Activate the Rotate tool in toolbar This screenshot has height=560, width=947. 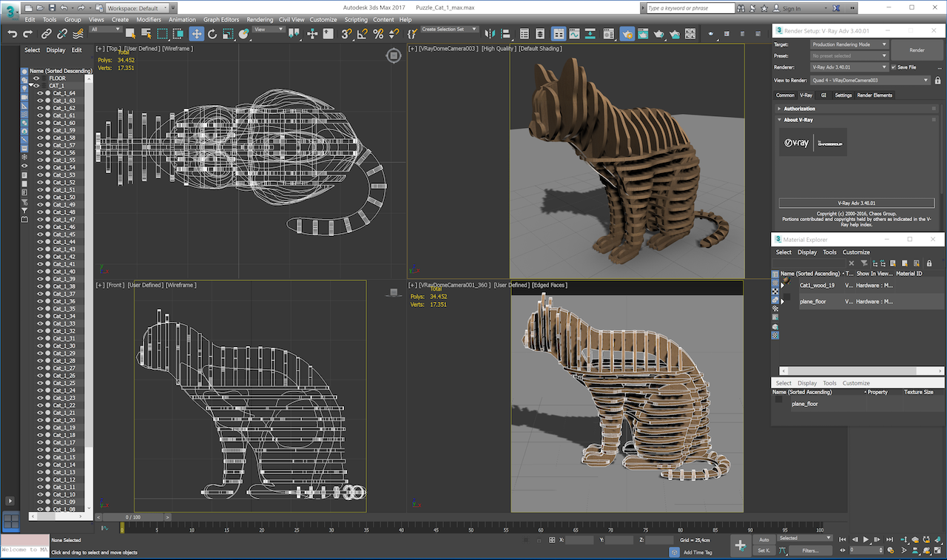coord(212,34)
